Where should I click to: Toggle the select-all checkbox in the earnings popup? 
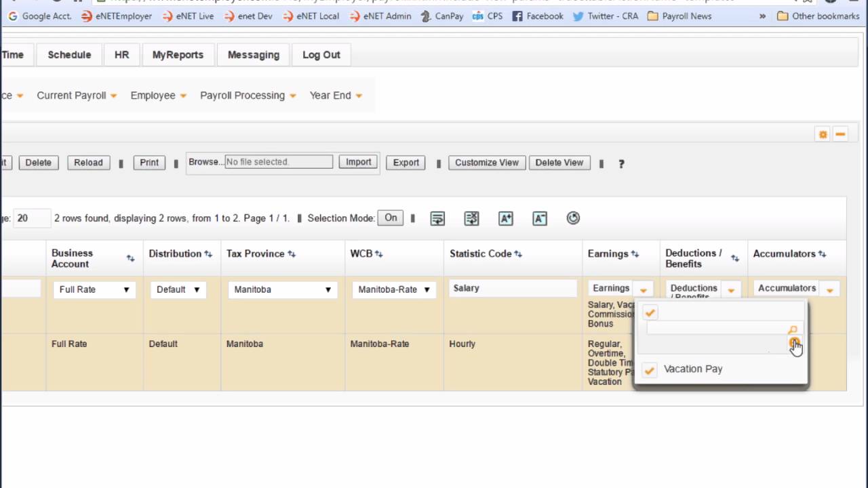650,312
